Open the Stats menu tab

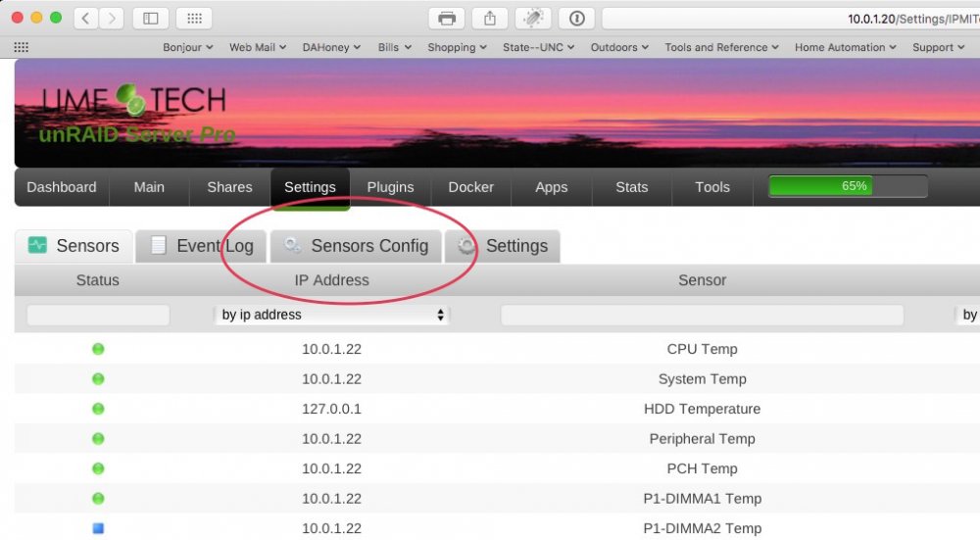click(x=632, y=187)
